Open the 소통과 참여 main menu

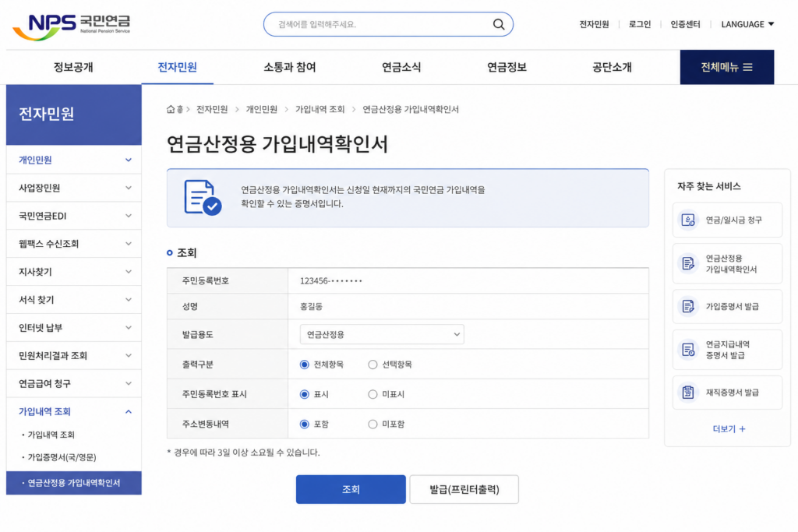tap(290, 67)
